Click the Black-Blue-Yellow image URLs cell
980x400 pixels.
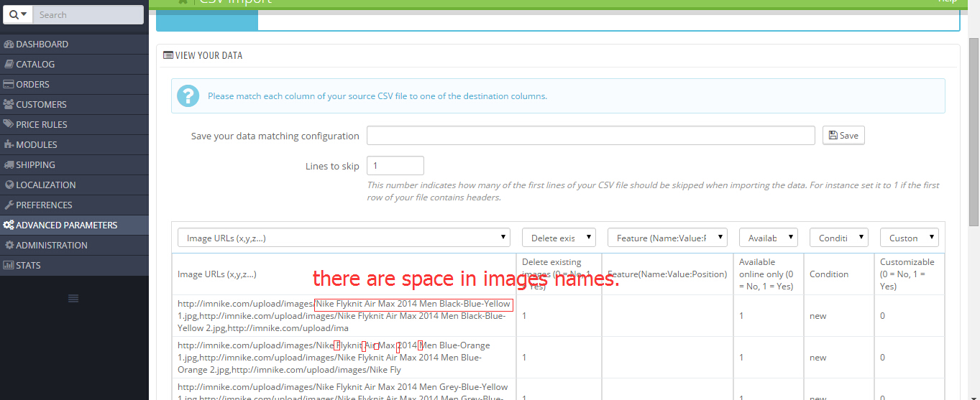(344, 316)
